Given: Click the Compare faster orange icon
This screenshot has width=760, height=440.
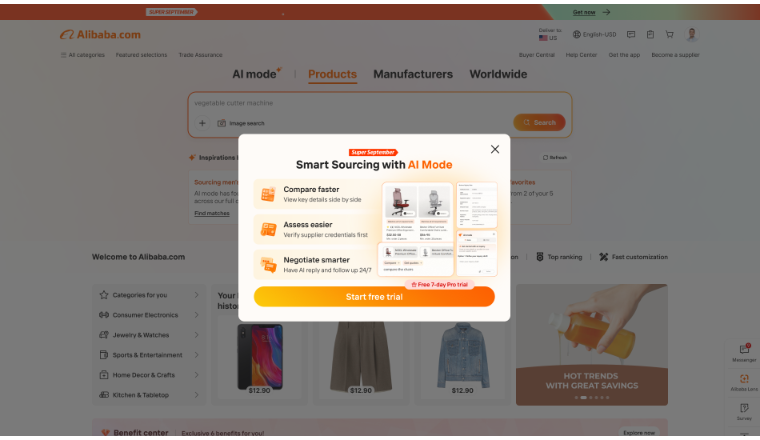Looking at the screenshot, I should click(268, 194).
